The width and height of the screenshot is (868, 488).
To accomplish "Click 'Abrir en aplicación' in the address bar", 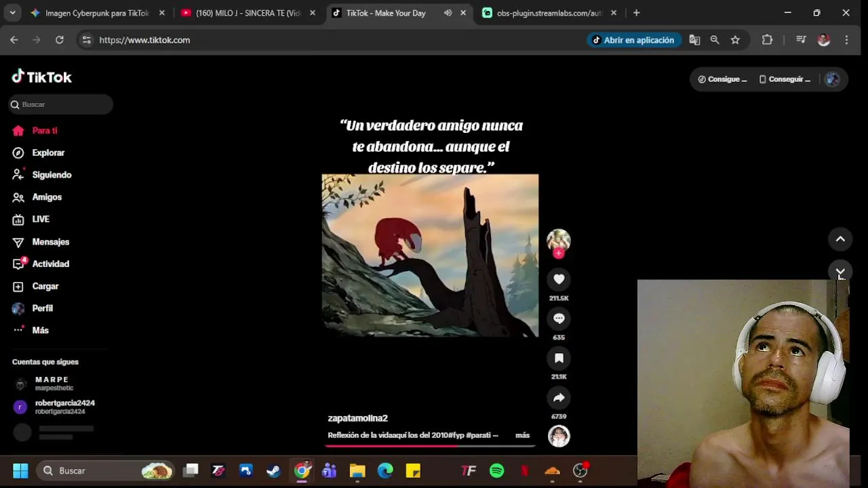I will tap(633, 40).
